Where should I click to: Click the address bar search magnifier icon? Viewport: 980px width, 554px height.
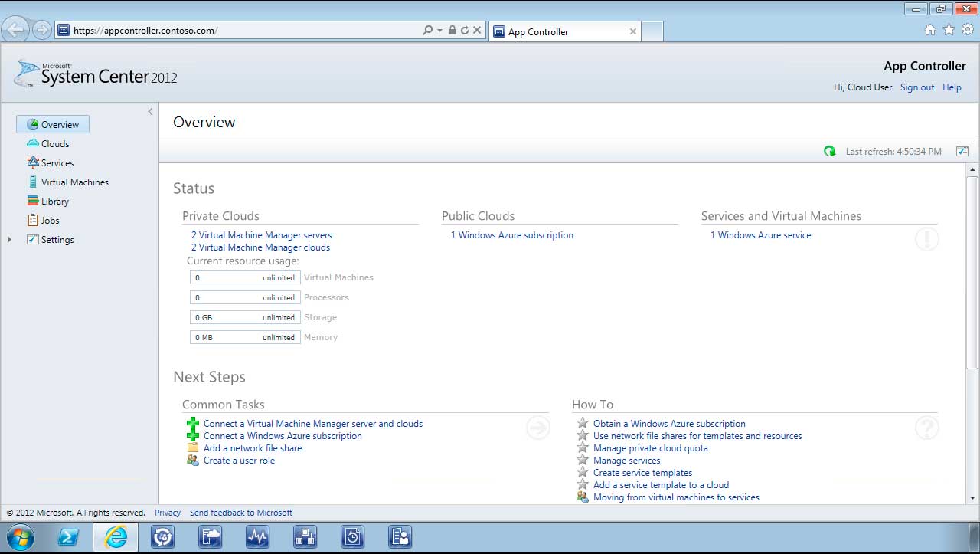tap(428, 30)
